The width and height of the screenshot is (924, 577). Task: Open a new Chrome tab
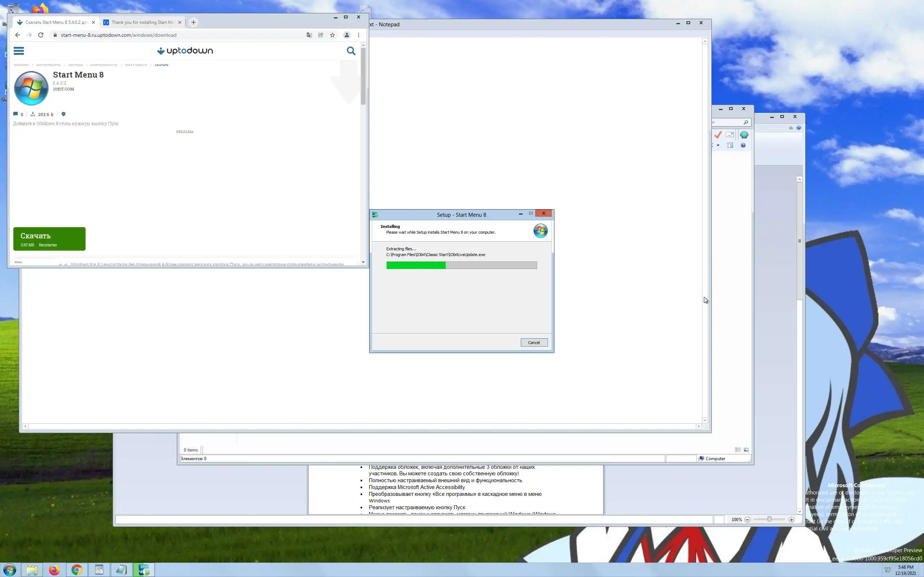193,22
